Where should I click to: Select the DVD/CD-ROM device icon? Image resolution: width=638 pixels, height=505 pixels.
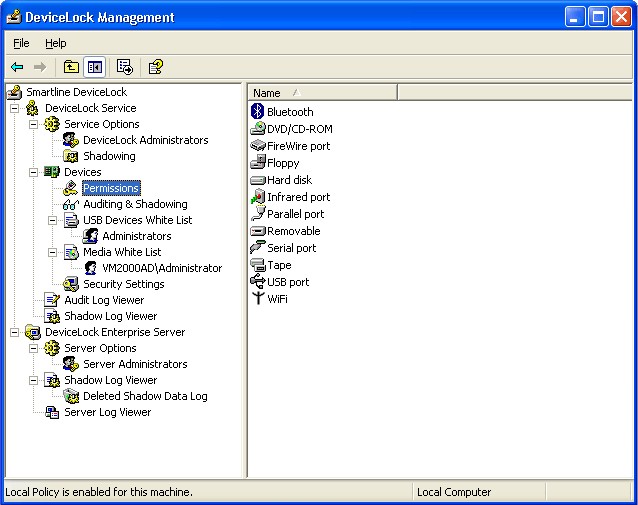click(257, 129)
